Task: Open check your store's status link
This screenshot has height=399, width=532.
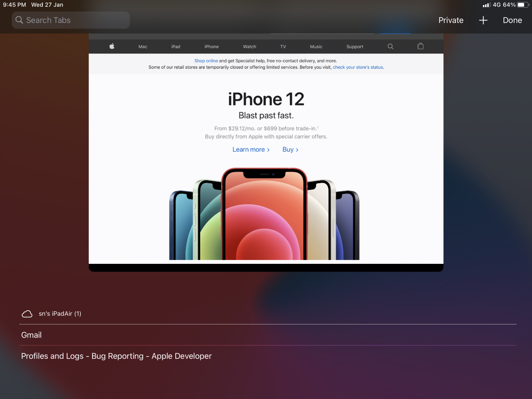Action: coord(358,67)
